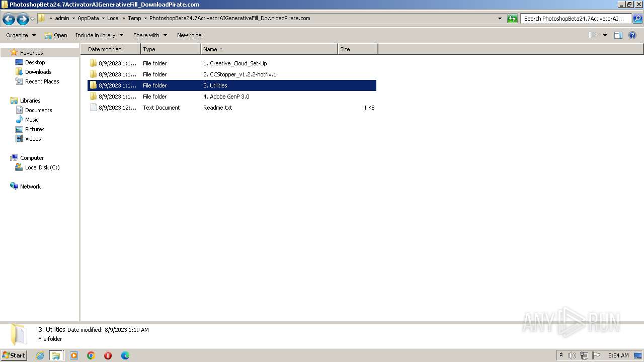Open the Start menu
The width and height of the screenshot is (644, 362).
[x=14, y=355]
